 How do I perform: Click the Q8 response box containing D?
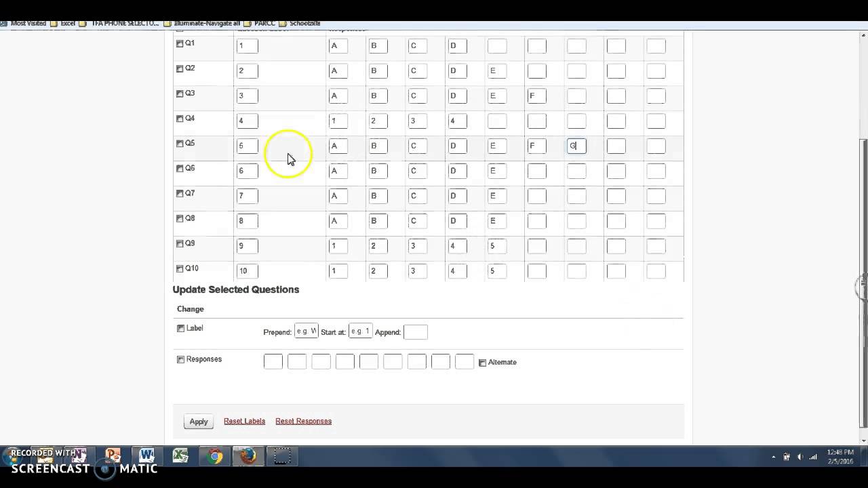pyautogui.click(x=457, y=221)
